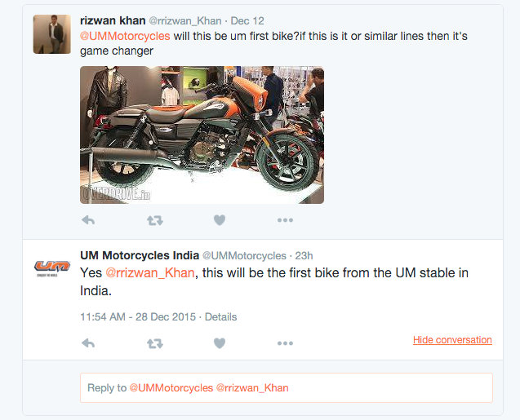The height and width of the screenshot is (420, 520).
Task: Open the UM Motorcycles logo avatar
Action: point(51,267)
